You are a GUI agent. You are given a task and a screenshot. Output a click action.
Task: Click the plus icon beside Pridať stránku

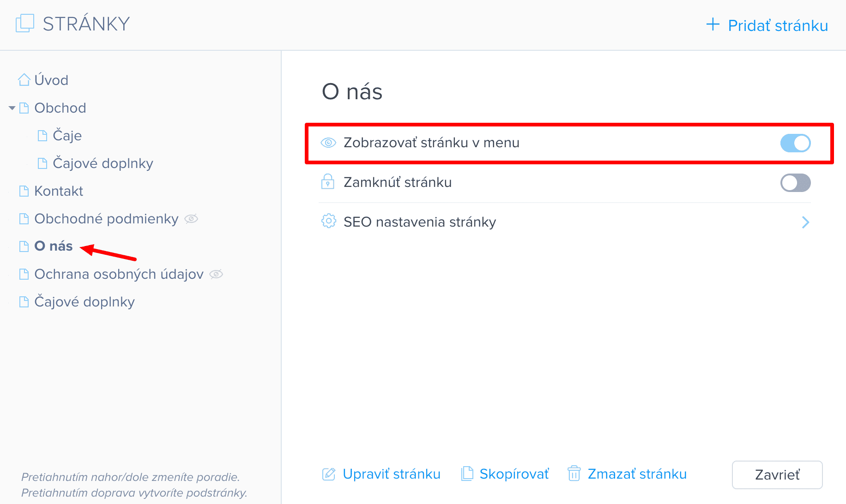[x=713, y=24]
